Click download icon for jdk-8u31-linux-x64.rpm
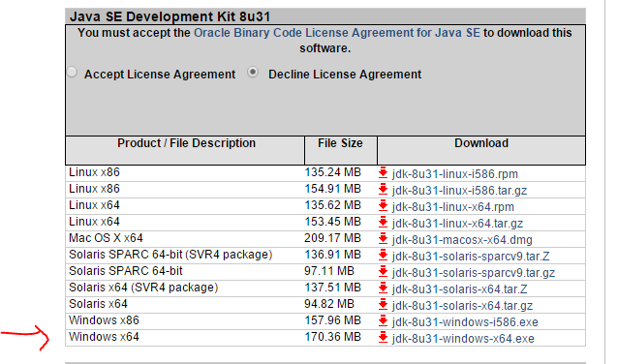 click(x=383, y=206)
